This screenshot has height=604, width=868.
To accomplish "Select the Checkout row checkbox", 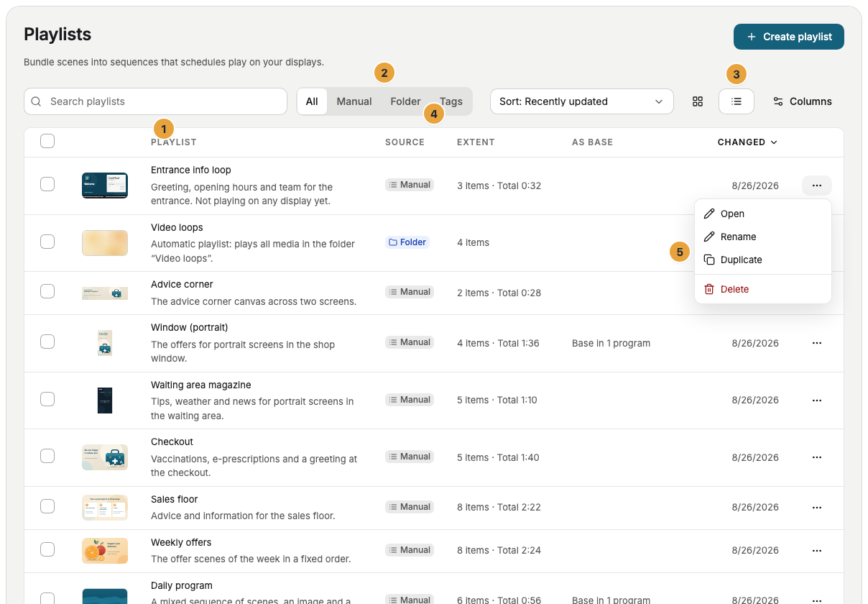I will [x=47, y=457].
